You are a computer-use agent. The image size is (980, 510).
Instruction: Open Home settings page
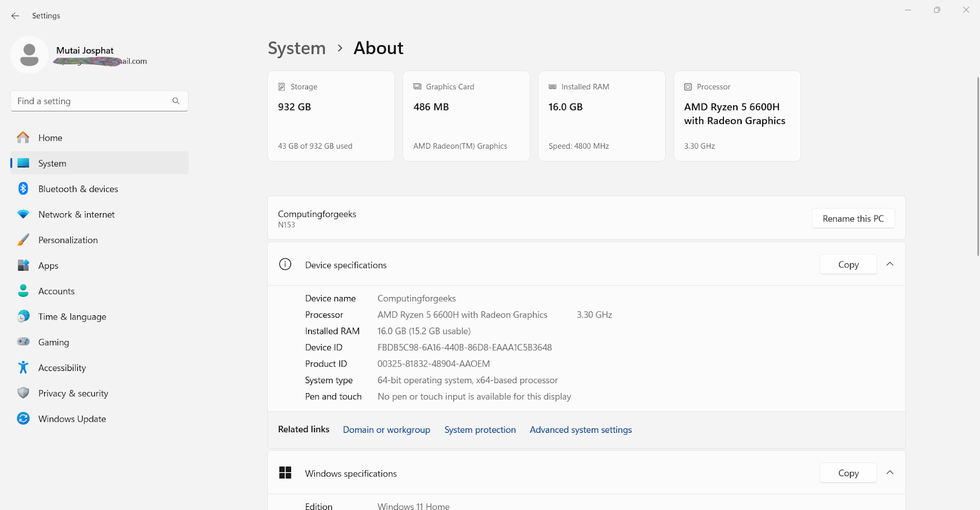tap(99, 138)
